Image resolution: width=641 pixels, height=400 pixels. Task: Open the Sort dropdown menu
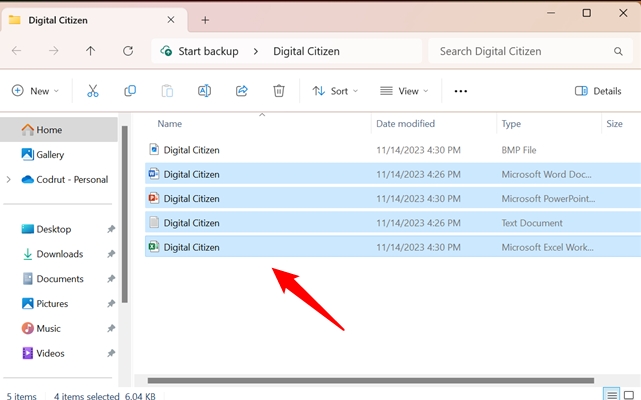[330, 91]
